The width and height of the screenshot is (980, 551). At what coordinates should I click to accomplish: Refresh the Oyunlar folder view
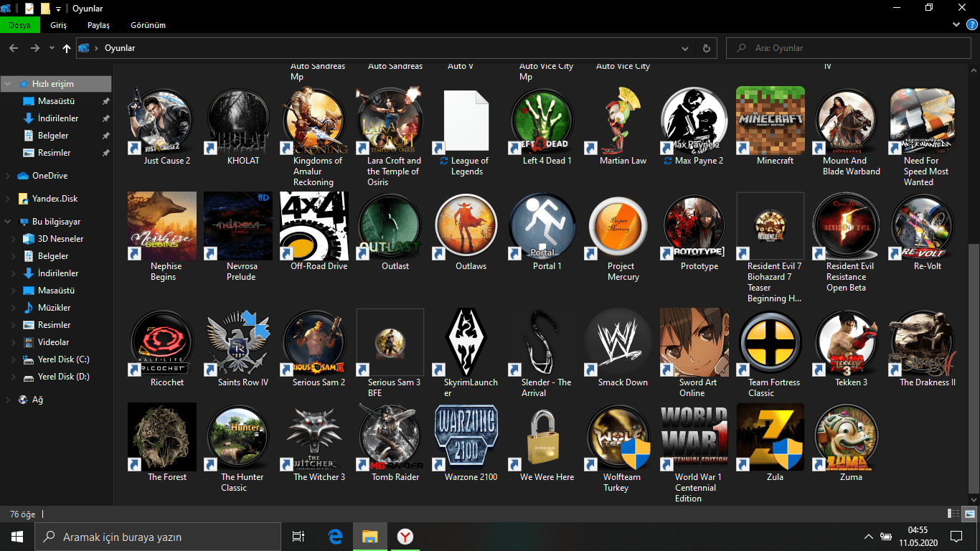706,48
